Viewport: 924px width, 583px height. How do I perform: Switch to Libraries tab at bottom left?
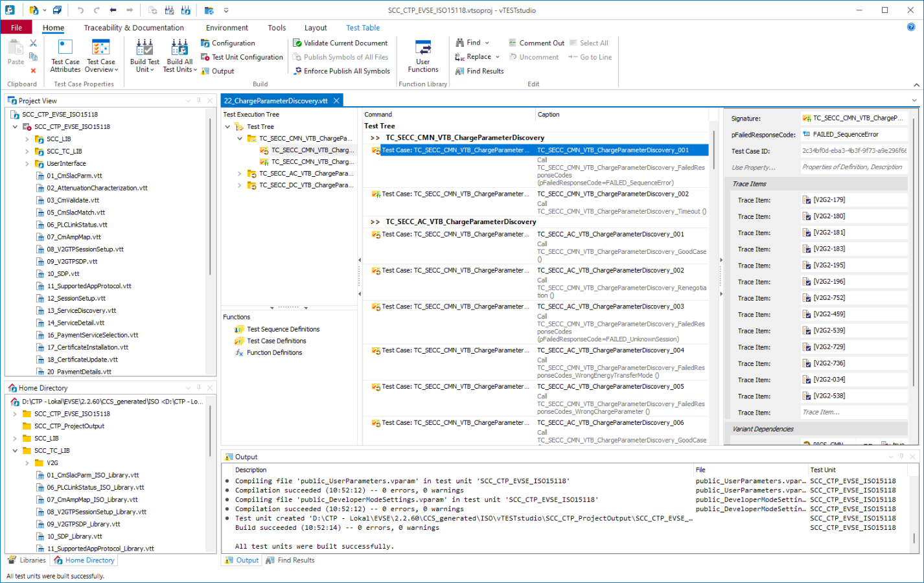tap(27, 560)
